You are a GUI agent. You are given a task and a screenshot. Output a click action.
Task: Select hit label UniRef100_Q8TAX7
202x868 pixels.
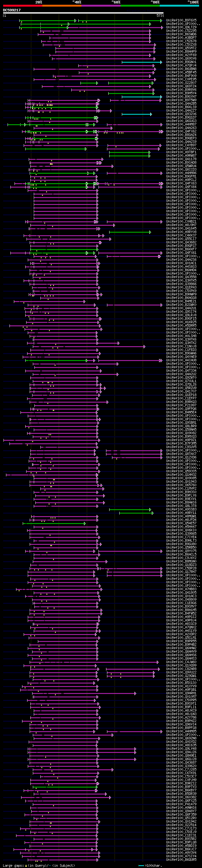click(x=181, y=454)
